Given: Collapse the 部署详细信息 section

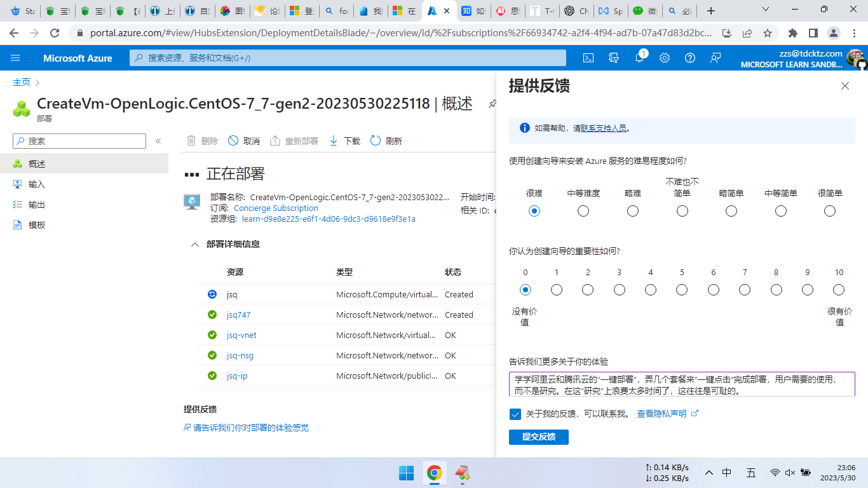Looking at the screenshot, I should pyautogui.click(x=195, y=244).
